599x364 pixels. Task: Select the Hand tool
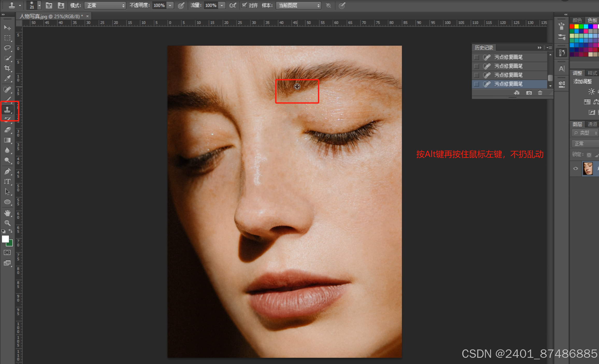7,213
